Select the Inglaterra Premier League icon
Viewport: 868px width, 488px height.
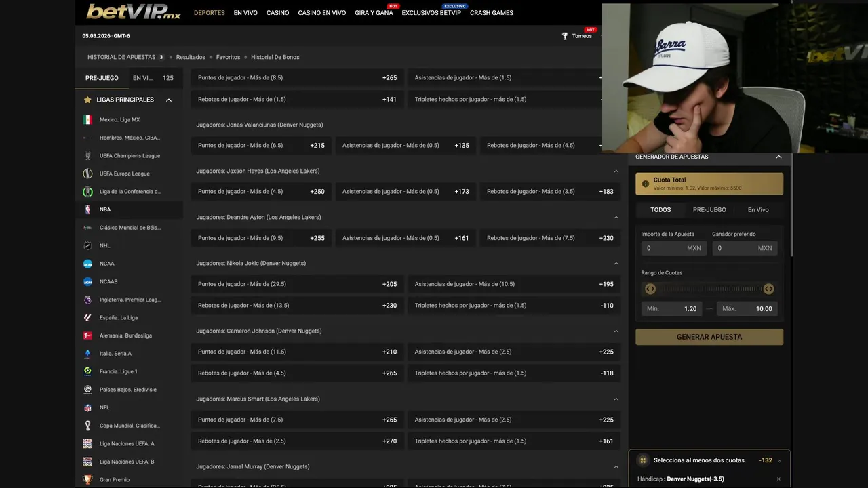tap(87, 300)
